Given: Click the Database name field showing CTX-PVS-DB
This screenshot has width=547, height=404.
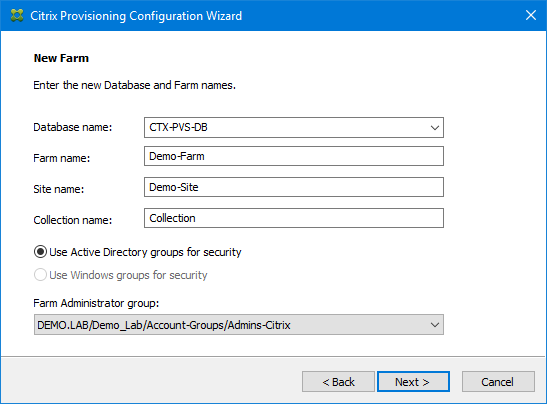Looking at the screenshot, I should click(294, 128).
